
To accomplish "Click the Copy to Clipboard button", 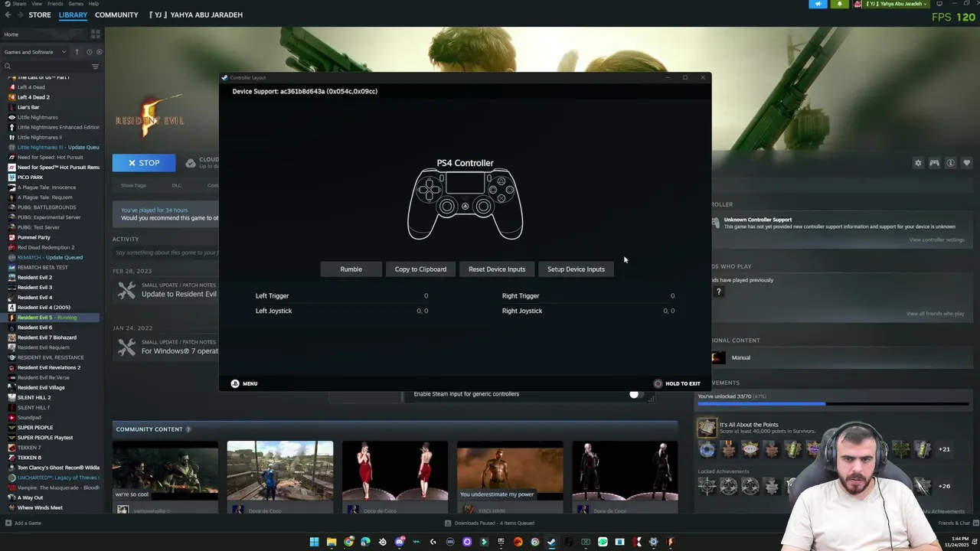I will [420, 269].
